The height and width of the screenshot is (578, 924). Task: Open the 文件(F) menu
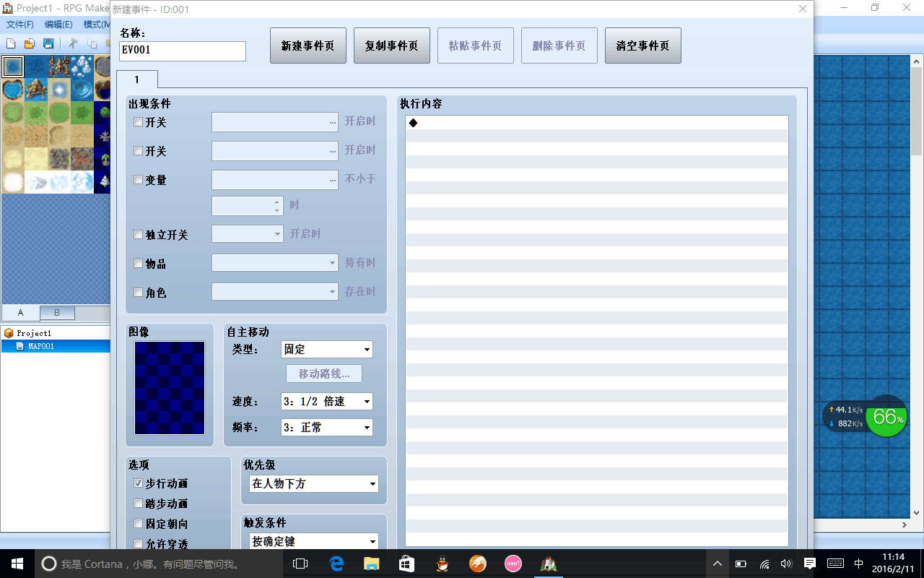pyautogui.click(x=20, y=25)
